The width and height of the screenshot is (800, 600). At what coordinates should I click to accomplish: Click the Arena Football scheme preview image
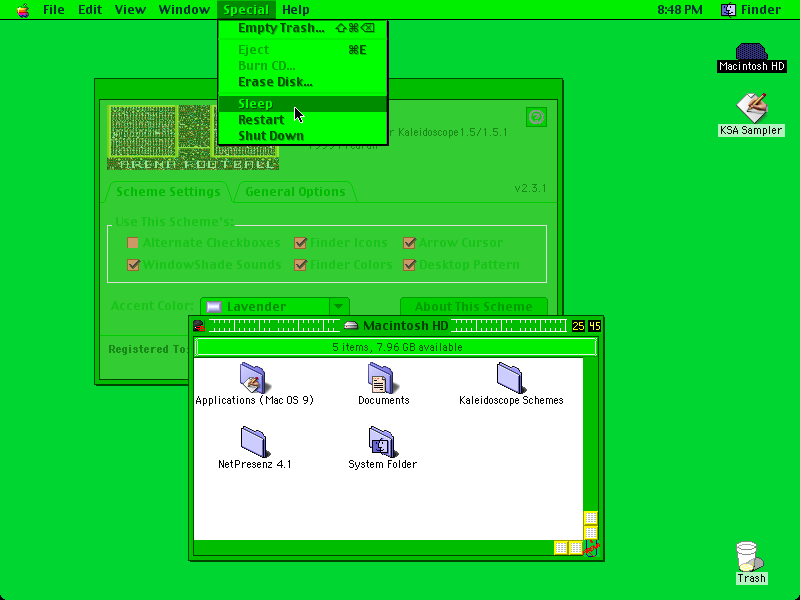[193, 137]
